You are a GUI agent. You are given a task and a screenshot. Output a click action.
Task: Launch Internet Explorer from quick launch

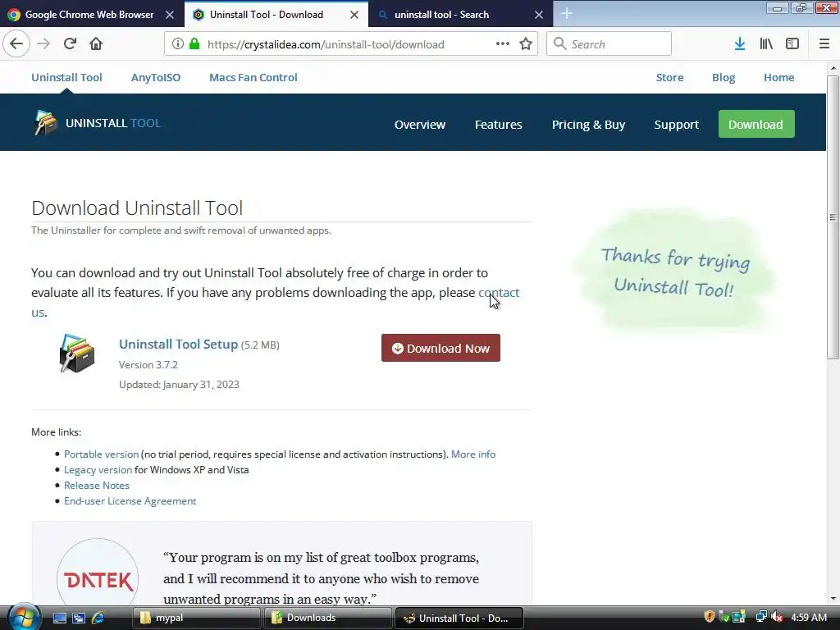(98, 618)
